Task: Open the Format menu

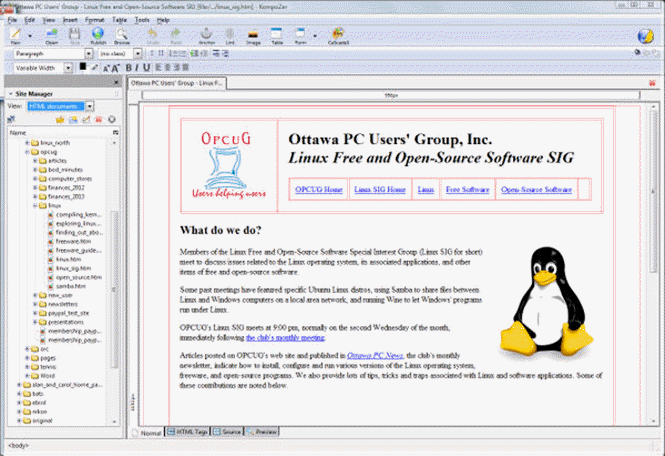Action: [x=94, y=20]
